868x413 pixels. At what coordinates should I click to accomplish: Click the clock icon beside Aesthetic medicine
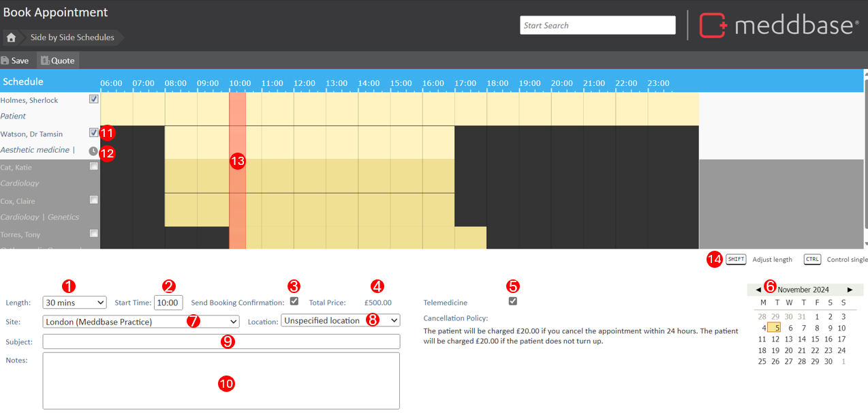click(93, 151)
